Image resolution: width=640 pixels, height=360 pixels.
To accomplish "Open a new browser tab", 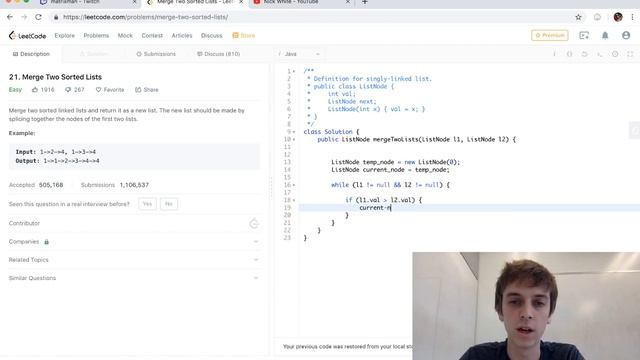I will (365, 2).
